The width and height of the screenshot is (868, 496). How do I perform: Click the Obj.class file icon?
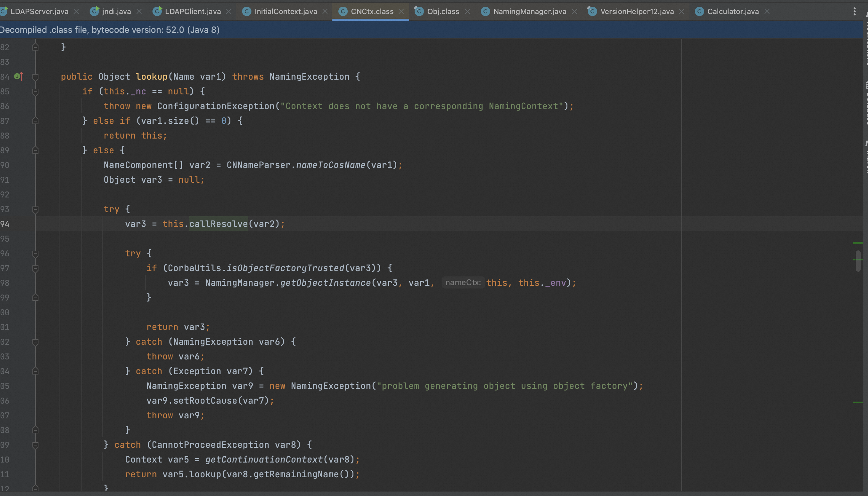pos(419,11)
